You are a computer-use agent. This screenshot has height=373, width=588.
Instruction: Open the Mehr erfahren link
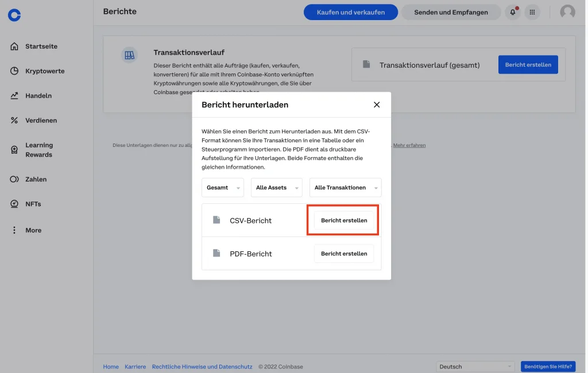[x=409, y=146]
